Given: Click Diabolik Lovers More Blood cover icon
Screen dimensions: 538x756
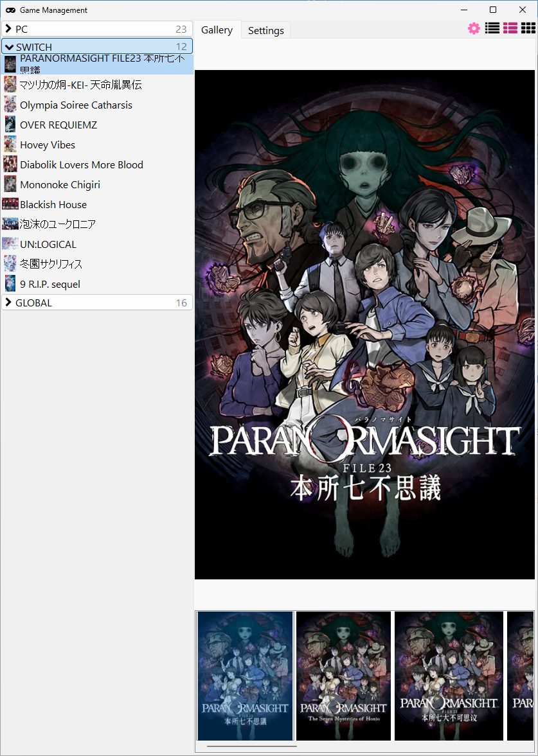Looking at the screenshot, I should coord(10,164).
